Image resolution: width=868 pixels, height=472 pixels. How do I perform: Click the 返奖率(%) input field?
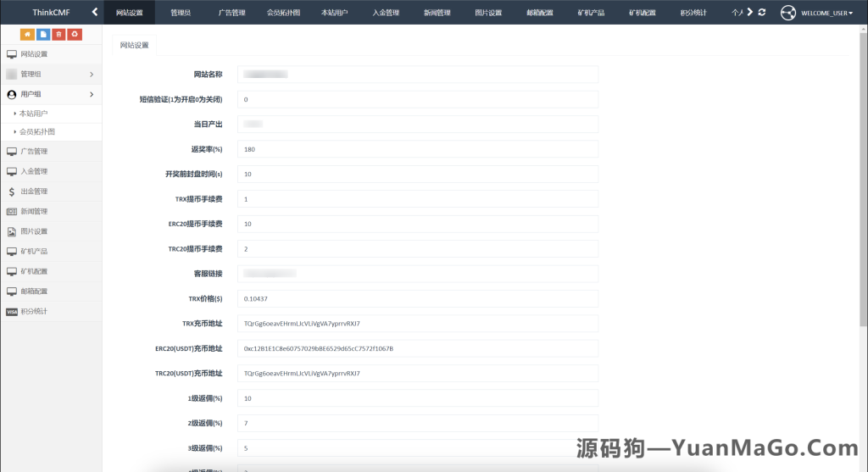418,149
